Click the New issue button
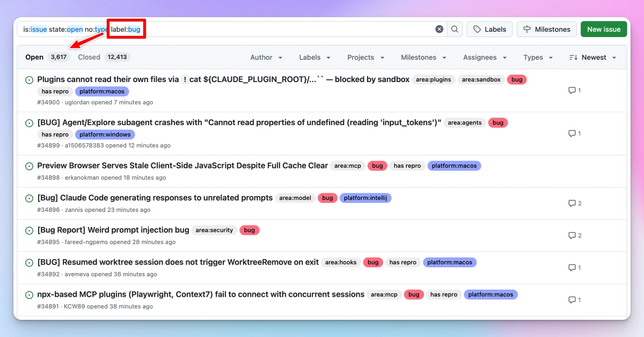The image size is (644, 337). [x=603, y=28]
